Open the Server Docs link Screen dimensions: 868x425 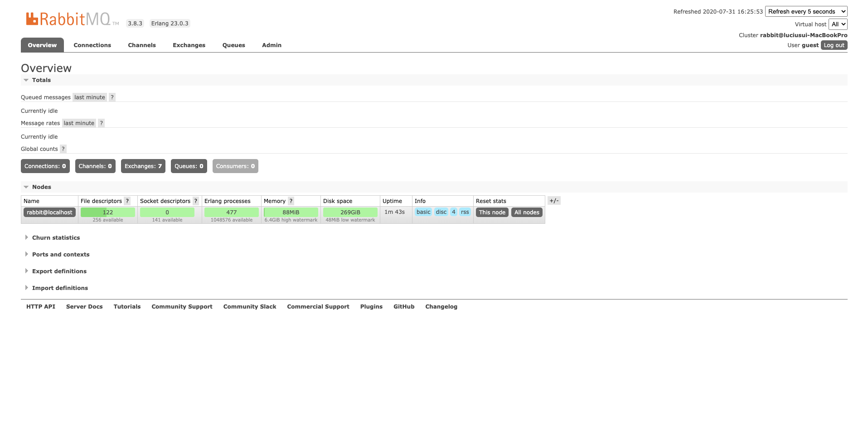pos(84,307)
